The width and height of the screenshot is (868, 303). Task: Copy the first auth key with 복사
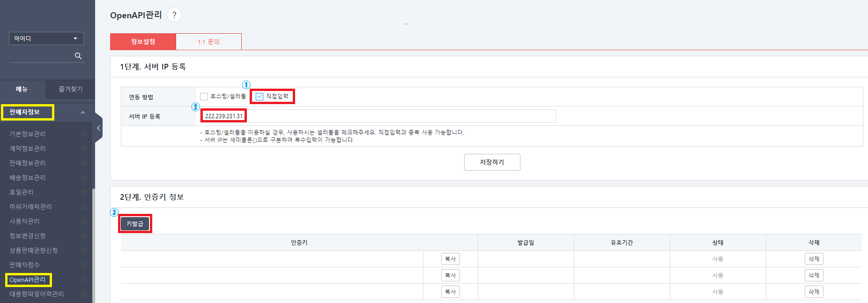pyautogui.click(x=450, y=259)
